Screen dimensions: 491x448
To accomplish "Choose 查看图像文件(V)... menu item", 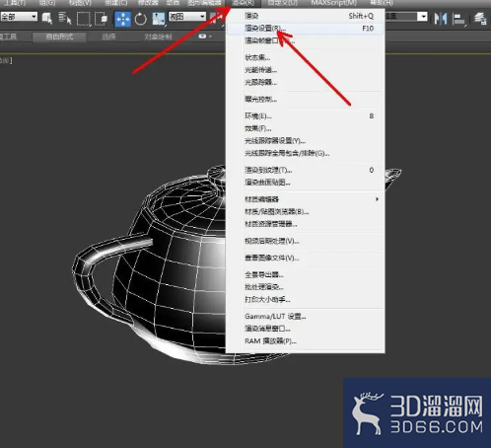I will coord(306,258).
